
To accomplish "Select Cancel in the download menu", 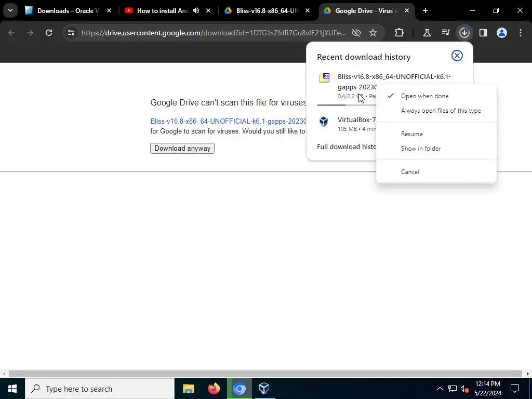I will point(436,171).
